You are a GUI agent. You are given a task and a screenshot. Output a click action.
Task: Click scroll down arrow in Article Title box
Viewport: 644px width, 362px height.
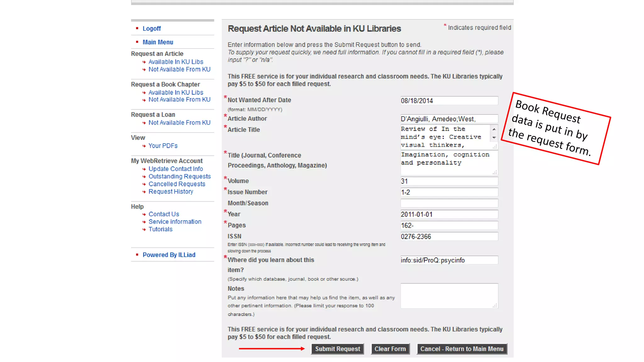pos(494,138)
